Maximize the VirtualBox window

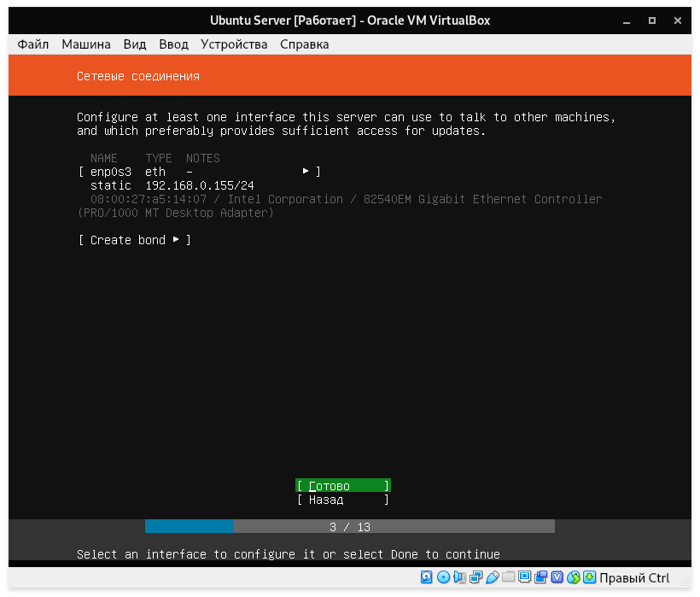[652, 20]
